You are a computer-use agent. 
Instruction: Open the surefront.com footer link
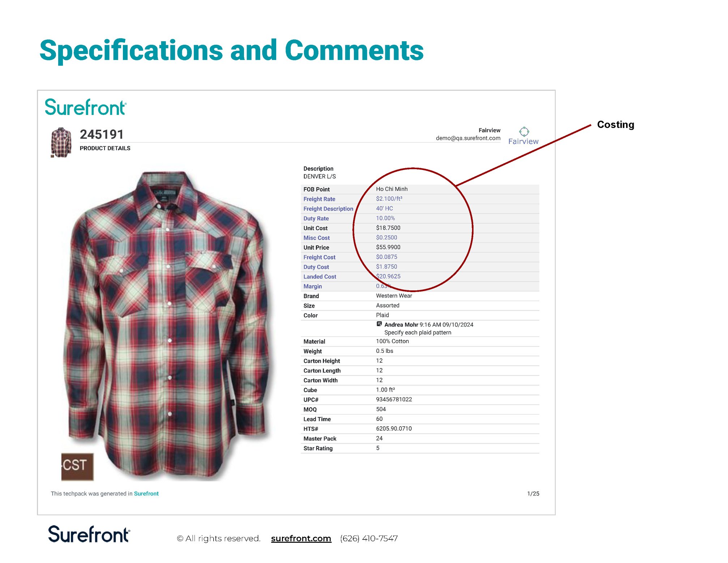click(x=301, y=538)
